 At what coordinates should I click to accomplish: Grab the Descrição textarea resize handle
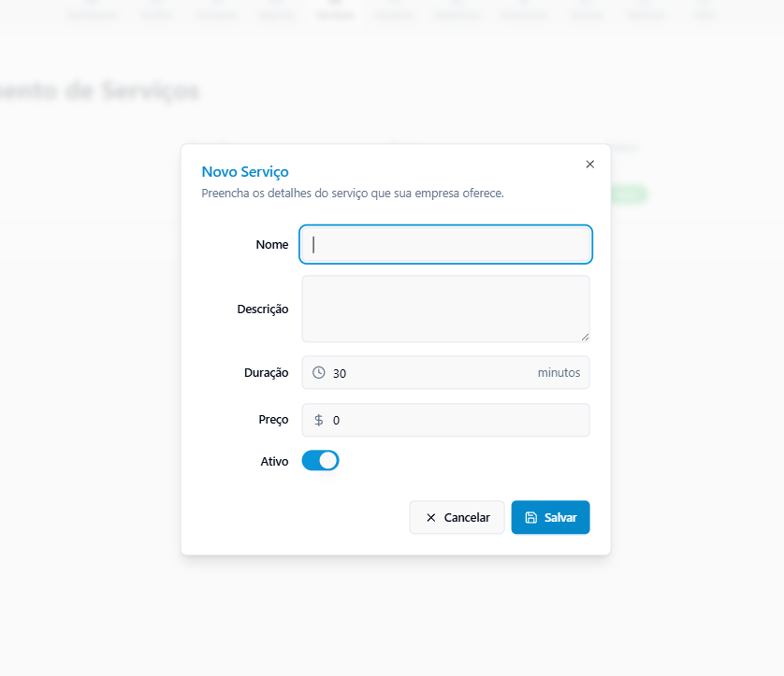585,338
